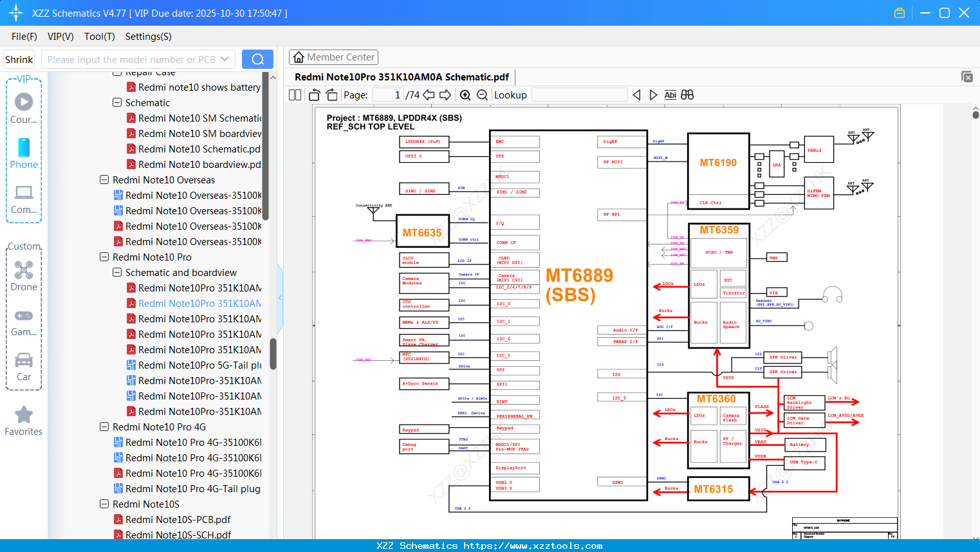Click the blue search button

click(x=257, y=59)
